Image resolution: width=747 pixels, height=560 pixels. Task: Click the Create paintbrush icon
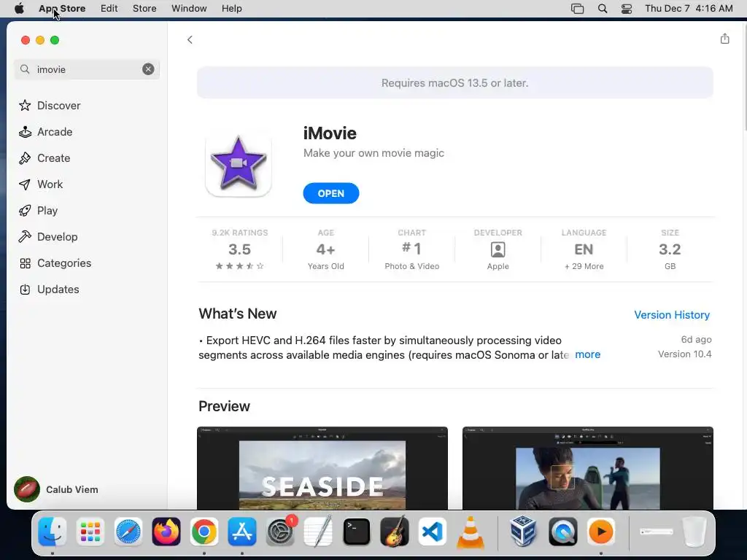pos(25,158)
